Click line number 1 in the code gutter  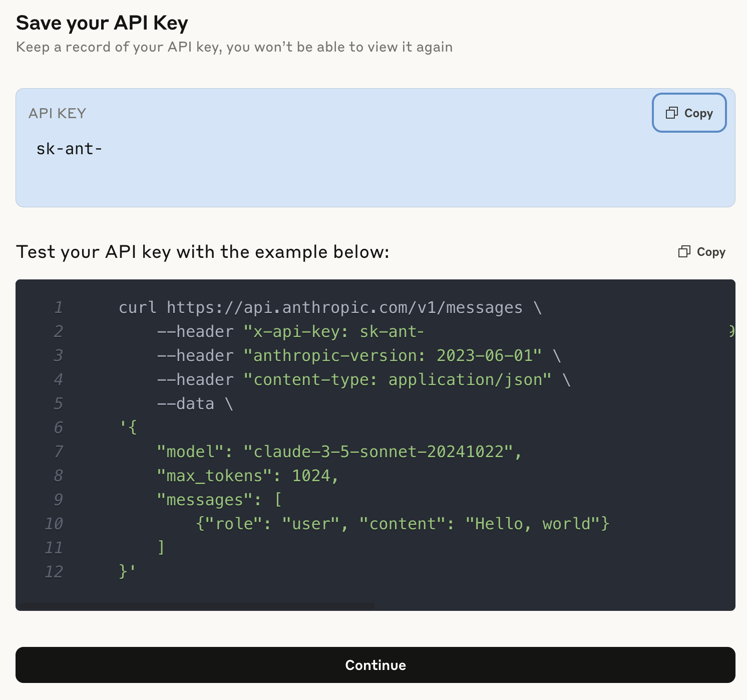point(58,307)
